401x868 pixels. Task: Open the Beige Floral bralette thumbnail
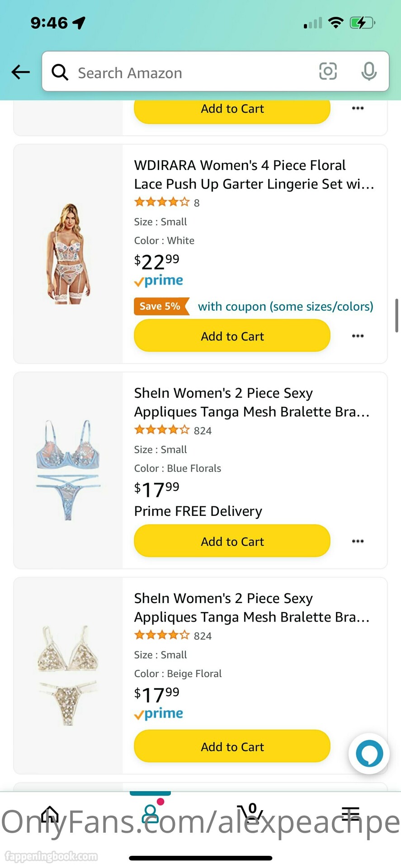click(68, 675)
